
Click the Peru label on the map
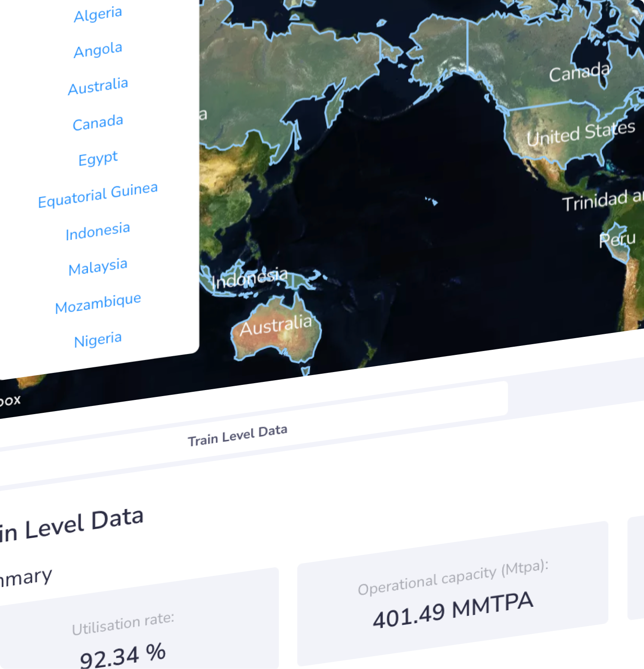pos(617,239)
